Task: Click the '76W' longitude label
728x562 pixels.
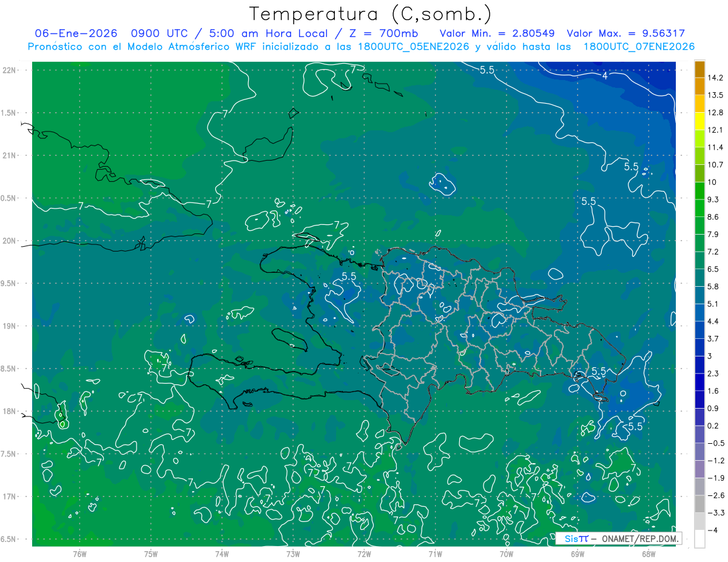Action: point(79,554)
